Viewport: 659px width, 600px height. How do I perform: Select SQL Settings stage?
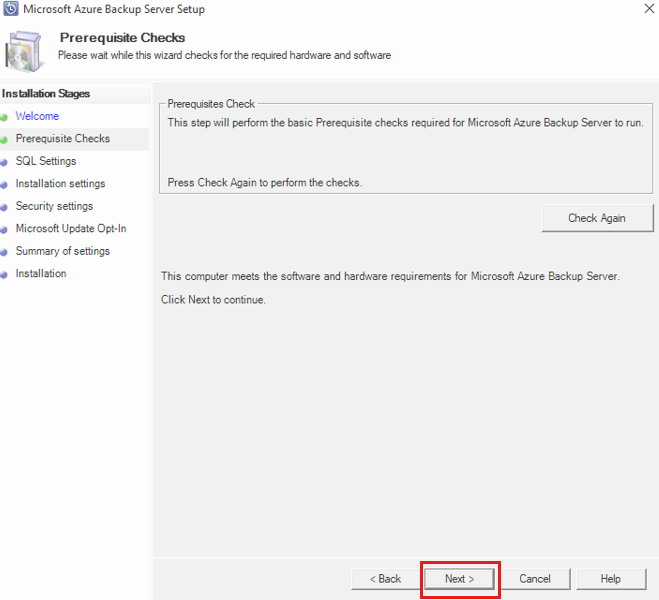pos(46,161)
